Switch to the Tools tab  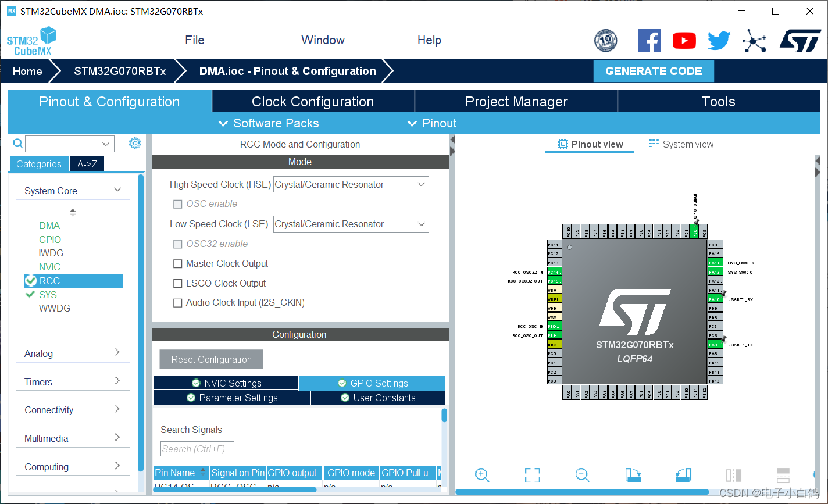pyautogui.click(x=719, y=102)
